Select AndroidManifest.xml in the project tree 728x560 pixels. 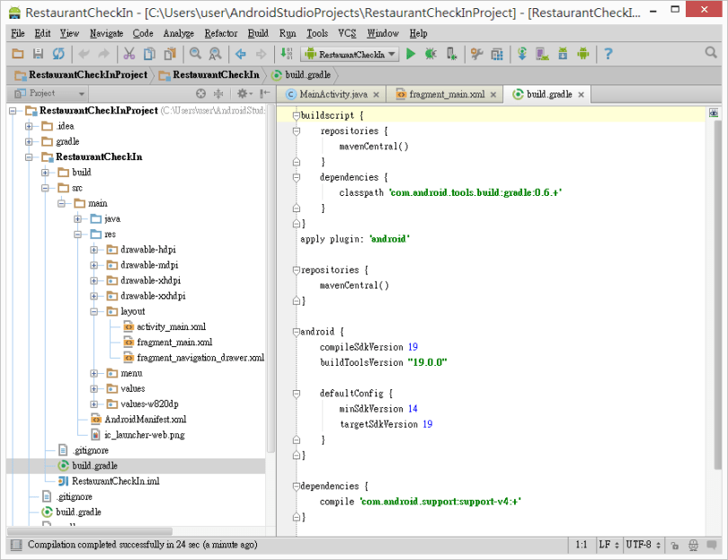pyautogui.click(x=145, y=419)
